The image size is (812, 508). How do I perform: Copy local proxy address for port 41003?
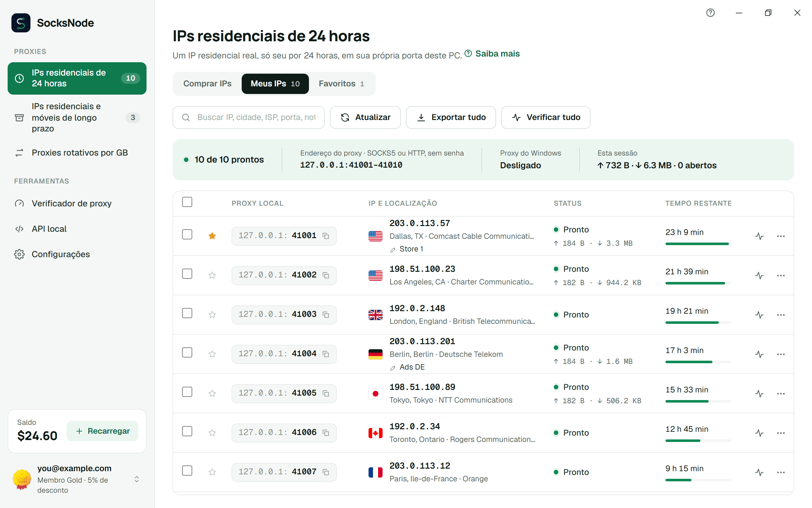click(325, 314)
